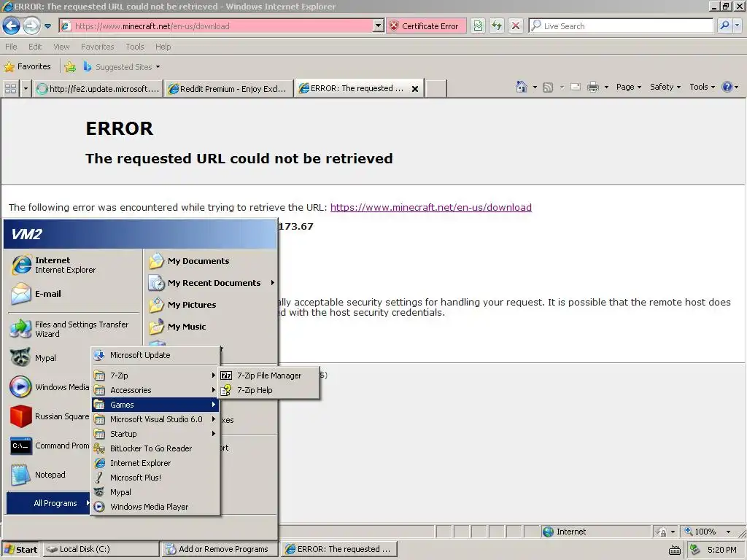Viewport: 747px width, 560px height.
Task: Click the Live Search box
Action: click(x=622, y=26)
